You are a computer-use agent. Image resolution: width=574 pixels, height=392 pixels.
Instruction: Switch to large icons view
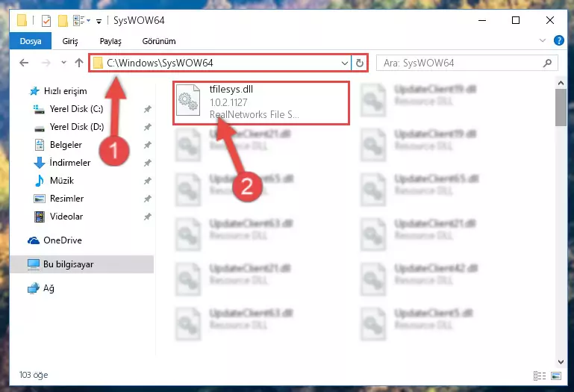coord(556,376)
